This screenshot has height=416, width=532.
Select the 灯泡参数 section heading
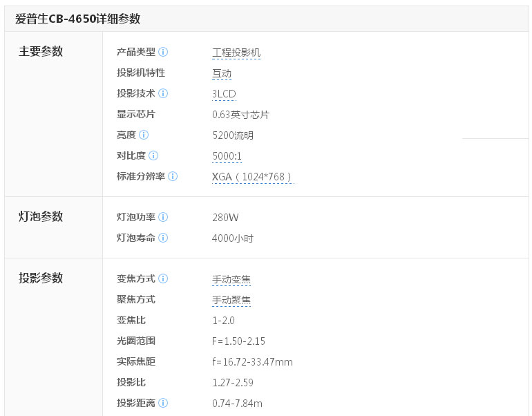point(41,216)
